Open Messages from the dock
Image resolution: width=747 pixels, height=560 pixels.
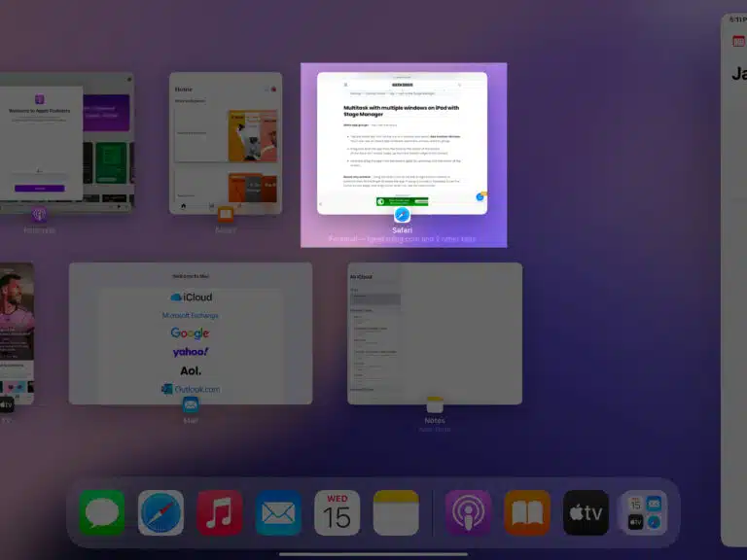tap(102, 512)
